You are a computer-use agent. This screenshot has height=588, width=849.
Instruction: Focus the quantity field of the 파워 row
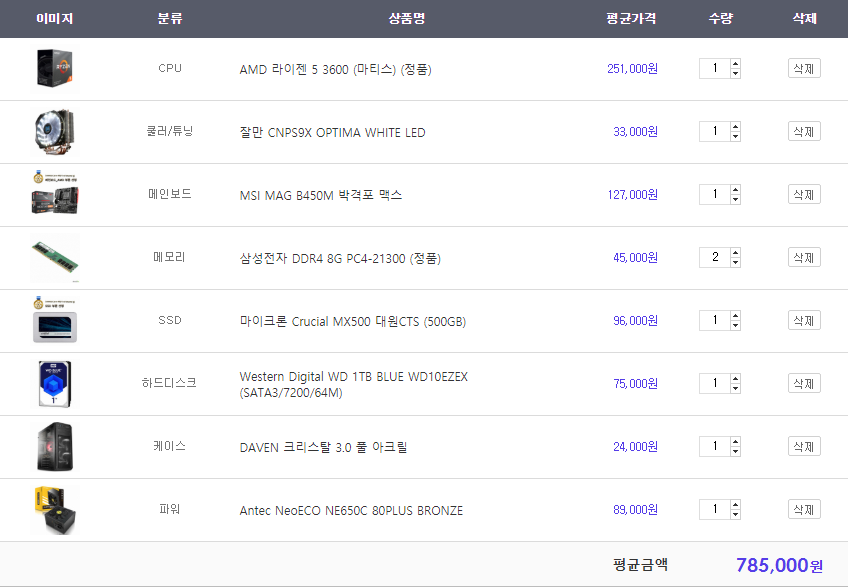[715, 509]
